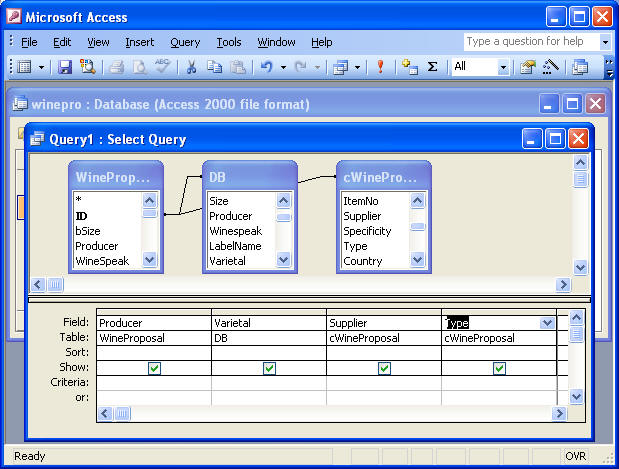Click Query1 window control icon

[37, 139]
